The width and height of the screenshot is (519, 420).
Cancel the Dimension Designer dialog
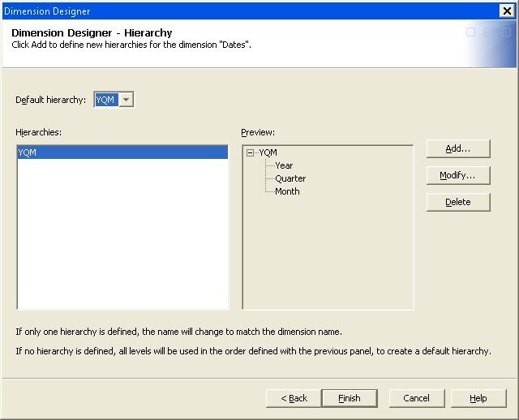click(x=416, y=398)
